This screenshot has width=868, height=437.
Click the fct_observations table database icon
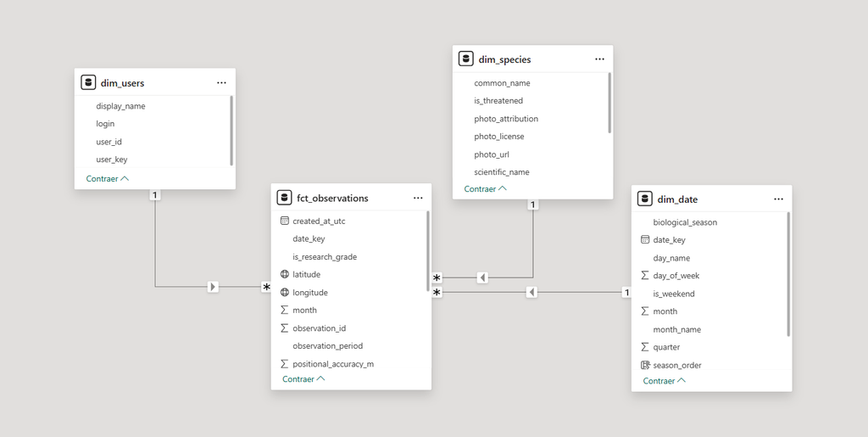tap(284, 198)
